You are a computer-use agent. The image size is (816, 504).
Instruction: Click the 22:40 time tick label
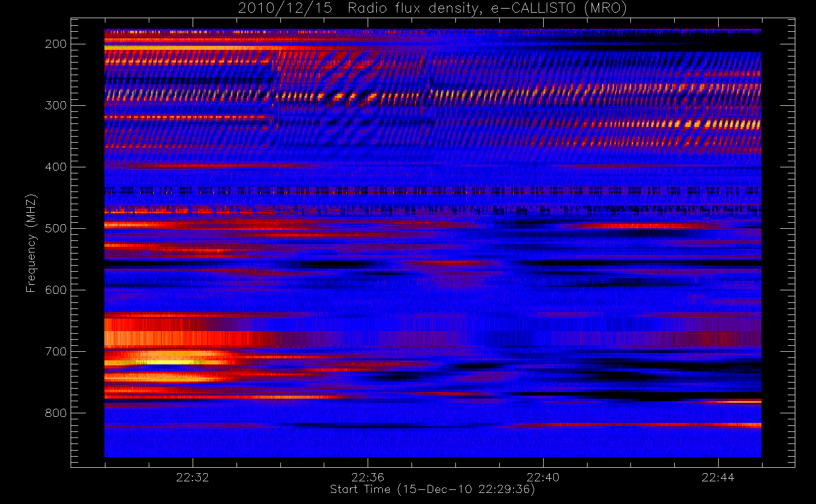pyautogui.click(x=543, y=477)
